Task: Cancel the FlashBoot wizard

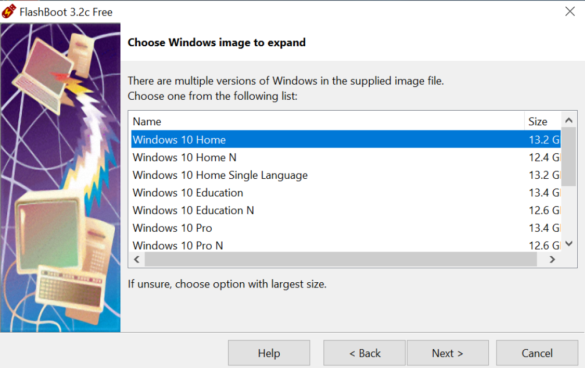Action: coord(537,353)
